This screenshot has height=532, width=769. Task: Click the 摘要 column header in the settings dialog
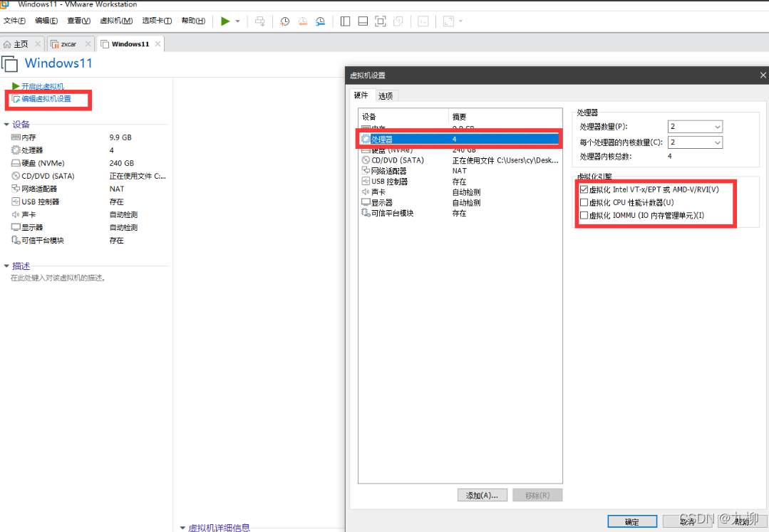tap(505, 117)
